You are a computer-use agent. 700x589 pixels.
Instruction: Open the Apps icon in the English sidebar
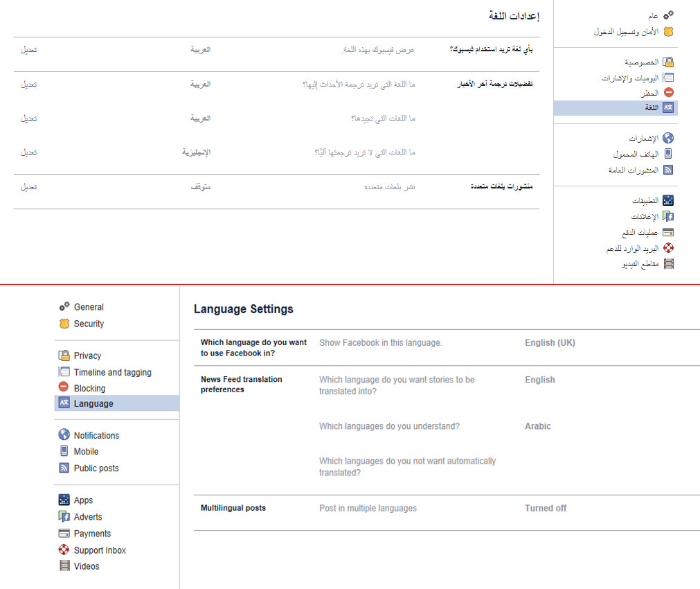click(x=64, y=500)
